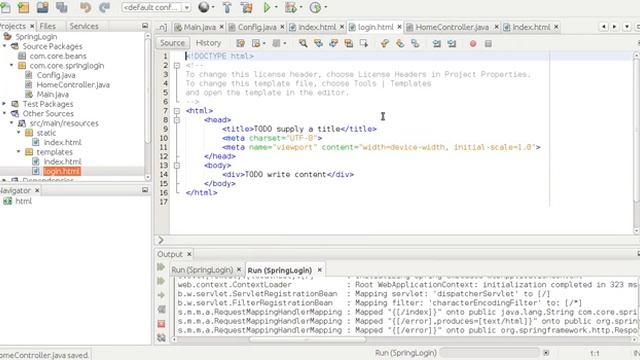Image resolution: width=640 pixels, height=360 pixels.
Task: Click the Clean and Build icon
Action: click(247, 7)
